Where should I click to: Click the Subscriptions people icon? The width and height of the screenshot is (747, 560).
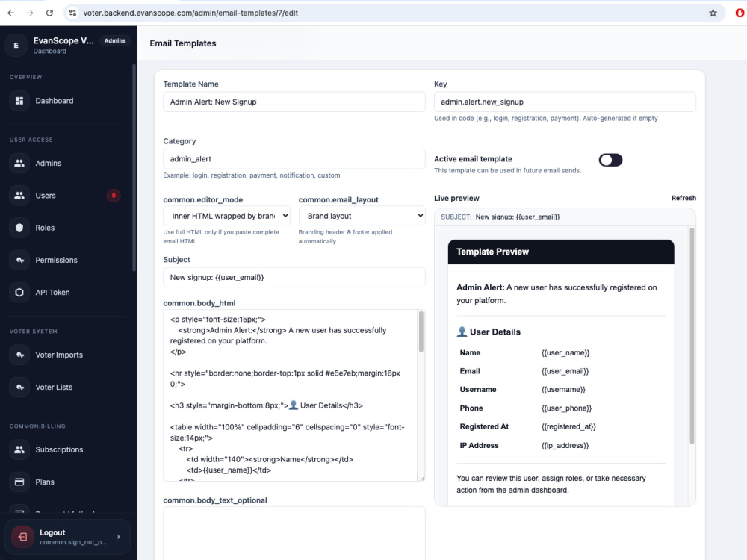pyautogui.click(x=19, y=449)
